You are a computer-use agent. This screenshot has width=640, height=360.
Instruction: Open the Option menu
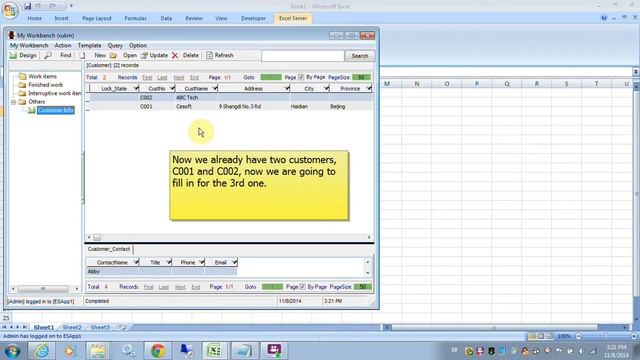(138, 45)
